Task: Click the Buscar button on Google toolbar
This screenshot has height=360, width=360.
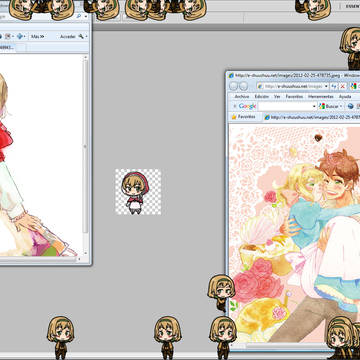Action: pos(328,106)
